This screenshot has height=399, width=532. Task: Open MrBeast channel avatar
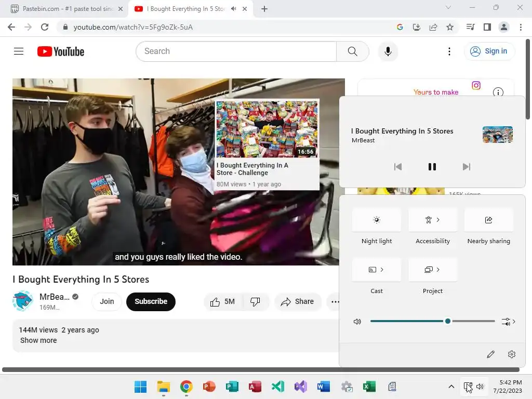tap(23, 301)
